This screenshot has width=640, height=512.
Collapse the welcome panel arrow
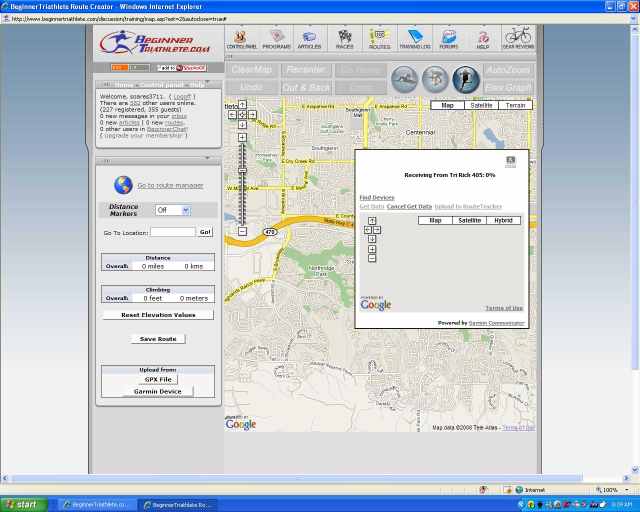(207, 83)
